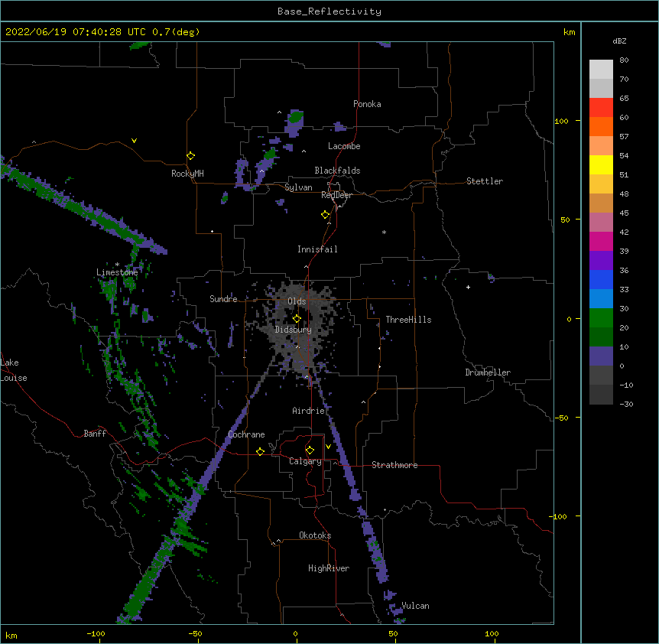Click the RockyMH label
The height and width of the screenshot is (644, 659).
click(x=187, y=174)
